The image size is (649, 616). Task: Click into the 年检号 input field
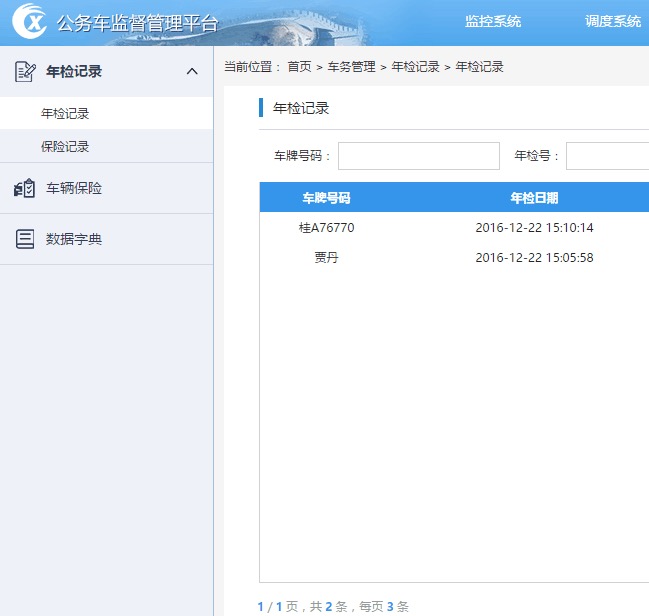[607, 156]
